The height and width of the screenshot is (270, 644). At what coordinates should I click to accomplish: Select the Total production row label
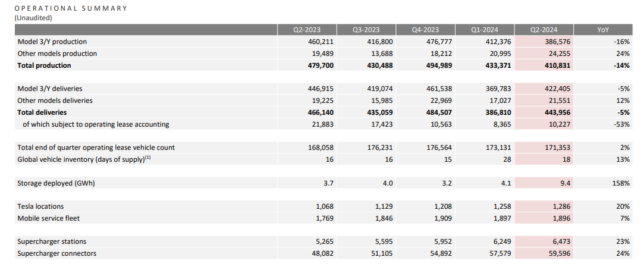[44, 65]
